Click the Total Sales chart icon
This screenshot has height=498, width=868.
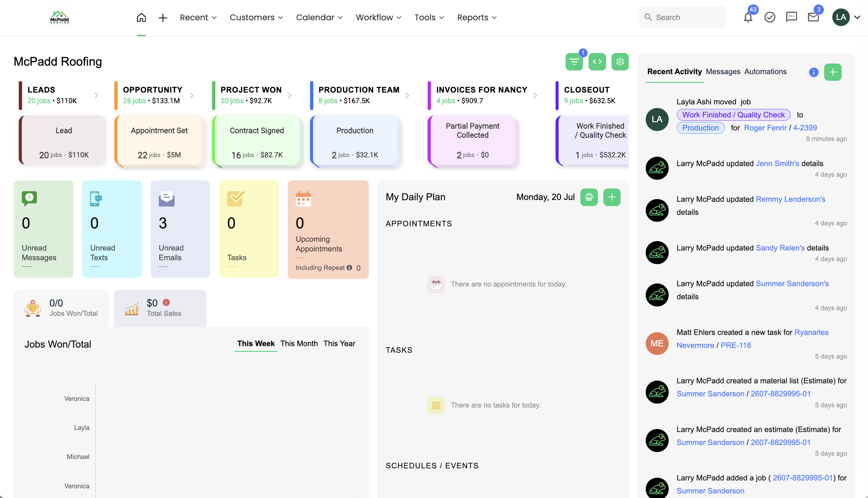pyautogui.click(x=132, y=309)
